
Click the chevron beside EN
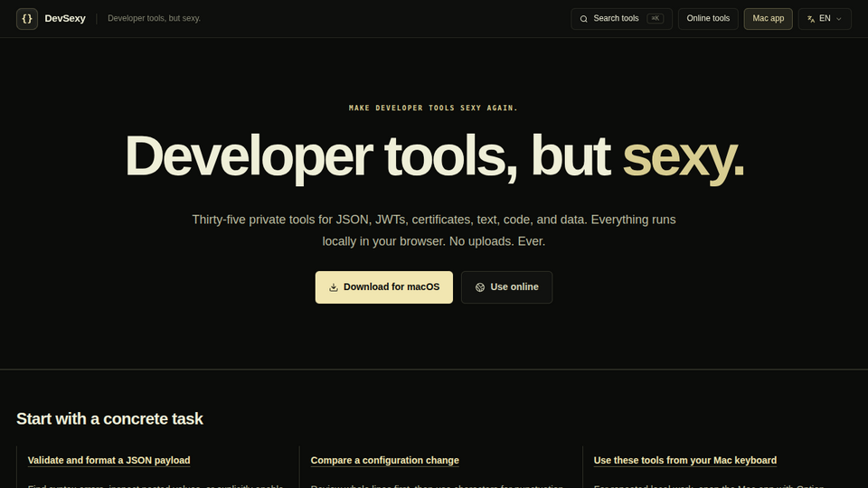point(839,19)
